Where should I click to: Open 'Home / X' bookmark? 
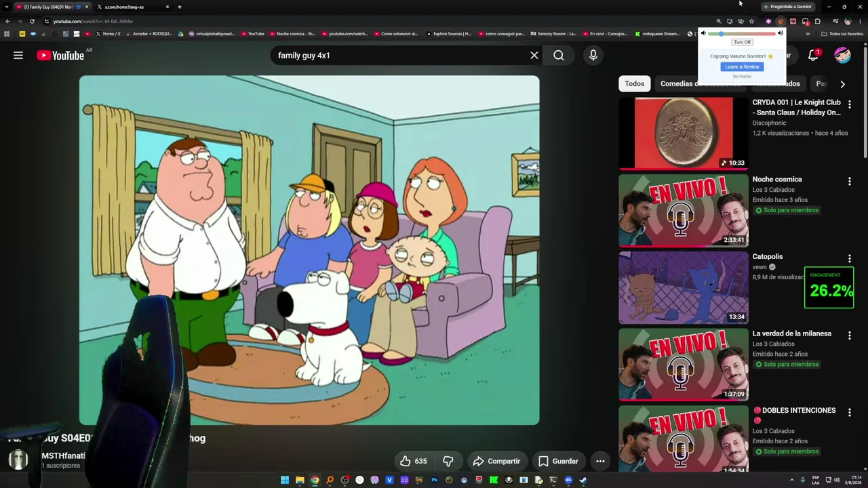coord(108,34)
